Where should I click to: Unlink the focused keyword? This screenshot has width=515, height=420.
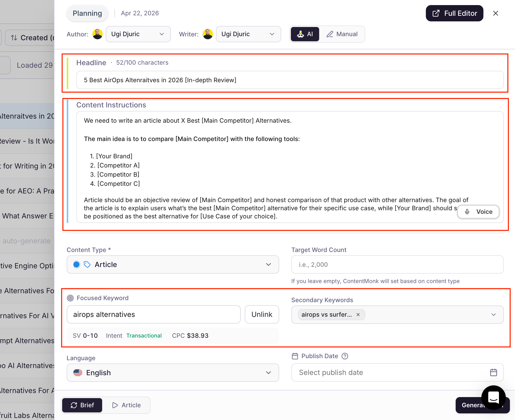262,314
